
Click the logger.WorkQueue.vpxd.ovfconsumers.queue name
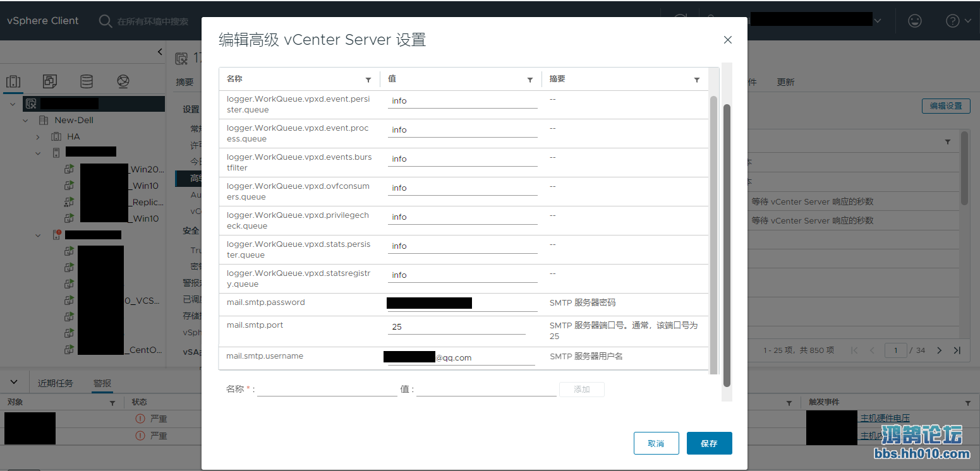(298, 191)
